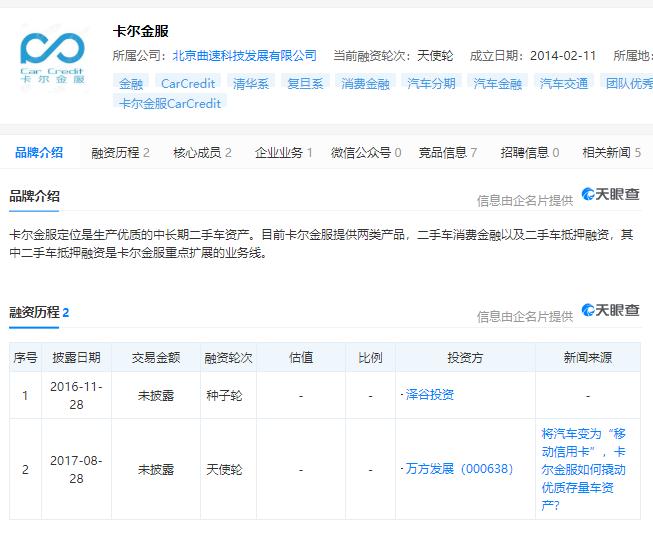Click the 卡尔金服 brand title
Viewport: 653px width, 544px height.
coord(141,31)
